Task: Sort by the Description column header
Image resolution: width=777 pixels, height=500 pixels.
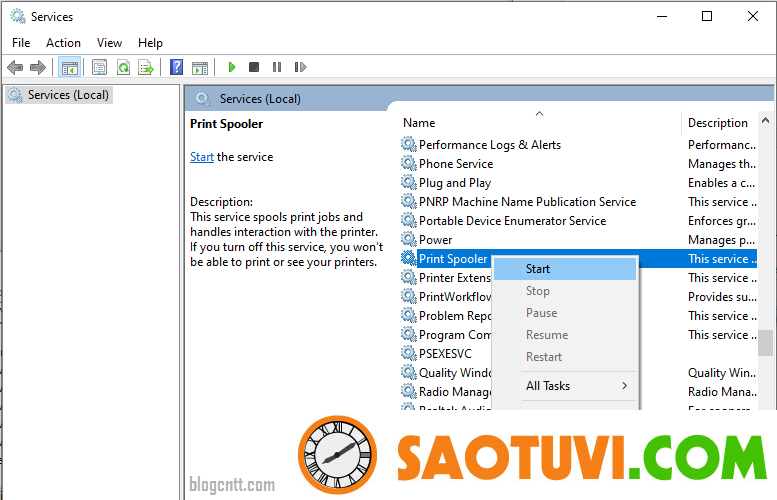Action: tap(718, 122)
